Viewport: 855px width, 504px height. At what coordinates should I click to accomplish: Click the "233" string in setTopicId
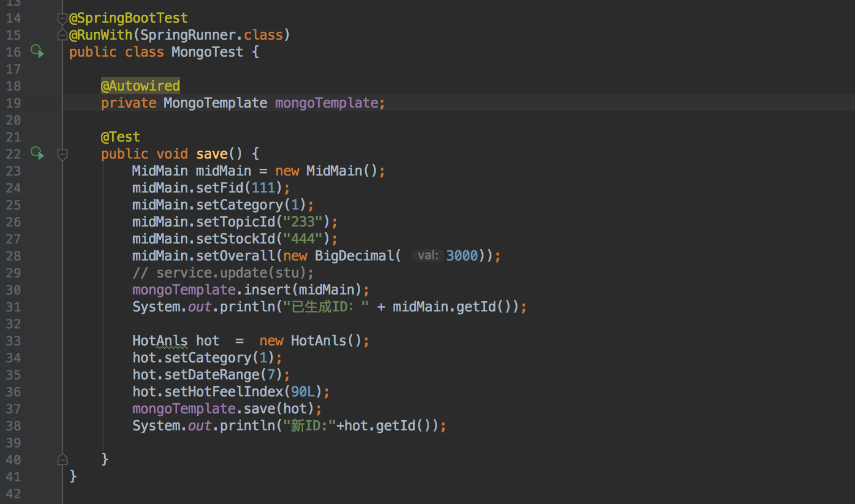(303, 222)
